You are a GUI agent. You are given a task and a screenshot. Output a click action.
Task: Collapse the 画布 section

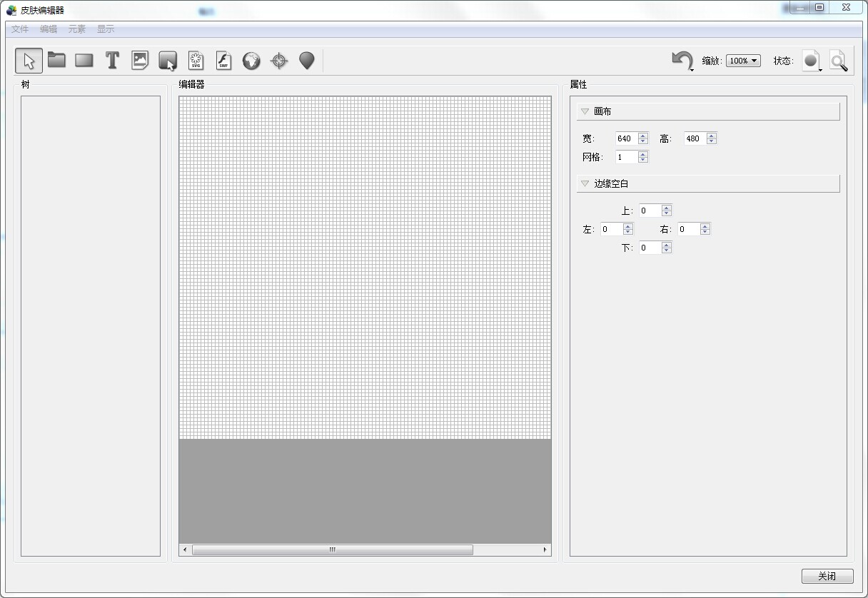585,111
